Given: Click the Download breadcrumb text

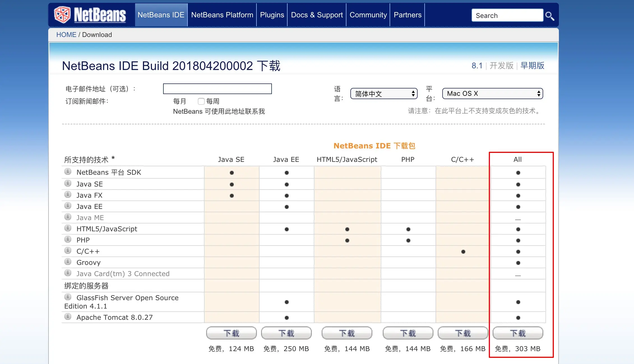Looking at the screenshot, I should [97, 35].
